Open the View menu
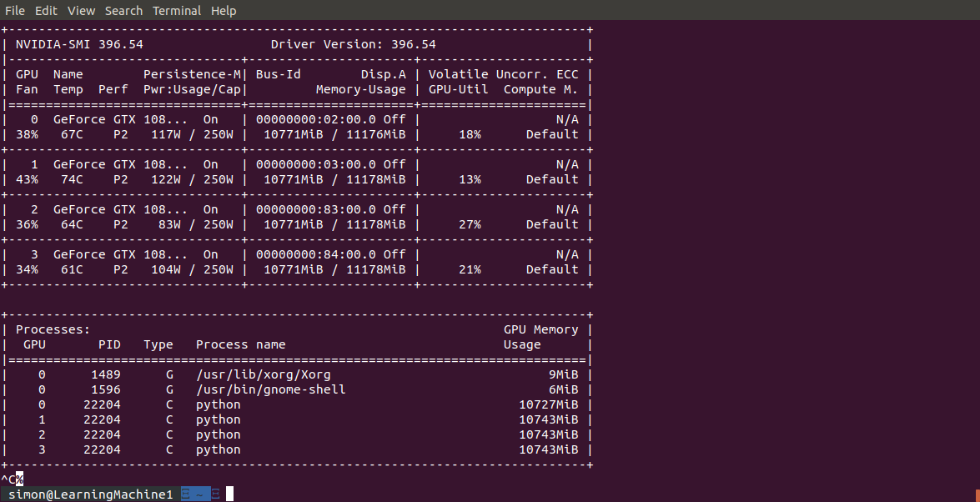The width and height of the screenshot is (980, 502). (x=81, y=10)
